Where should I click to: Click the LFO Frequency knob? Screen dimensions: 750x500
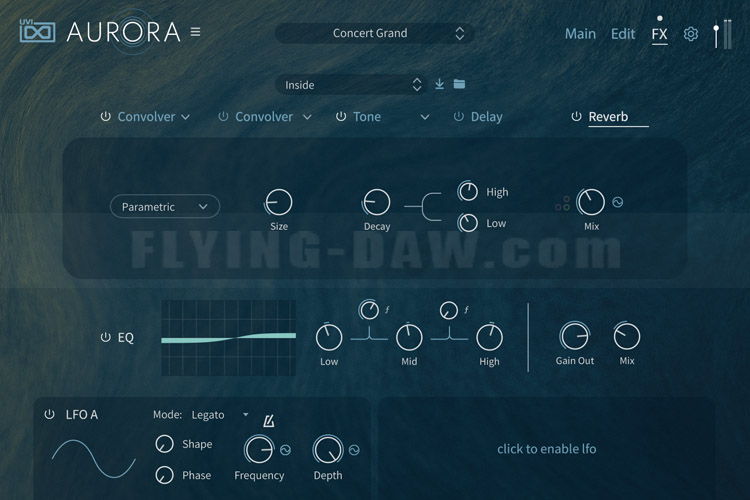pyautogui.click(x=259, y=450)
